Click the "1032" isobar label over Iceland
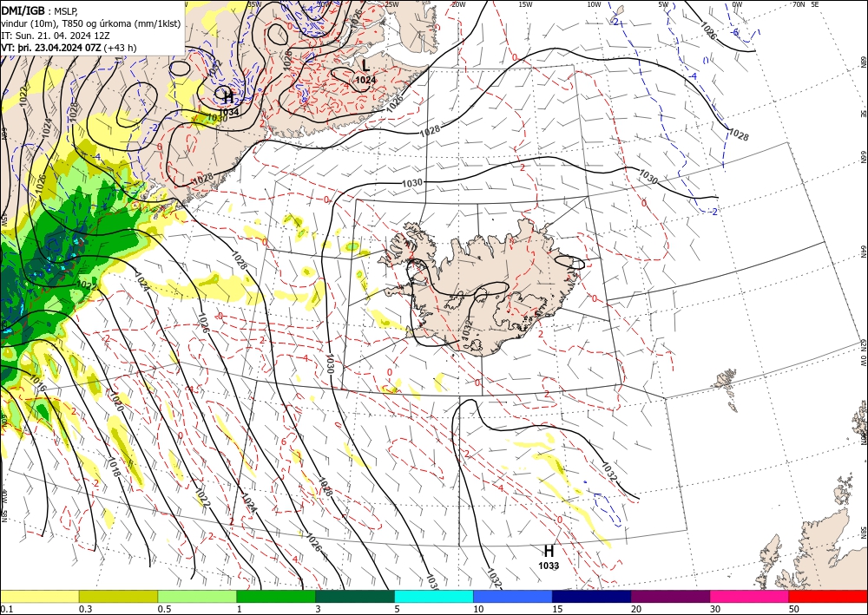The width and height of the screenshot is (868, 615). click(x=467, y=330)
